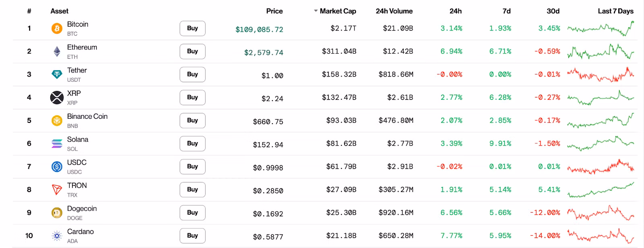Click the TRON logo icon

[x=57, y=190]
